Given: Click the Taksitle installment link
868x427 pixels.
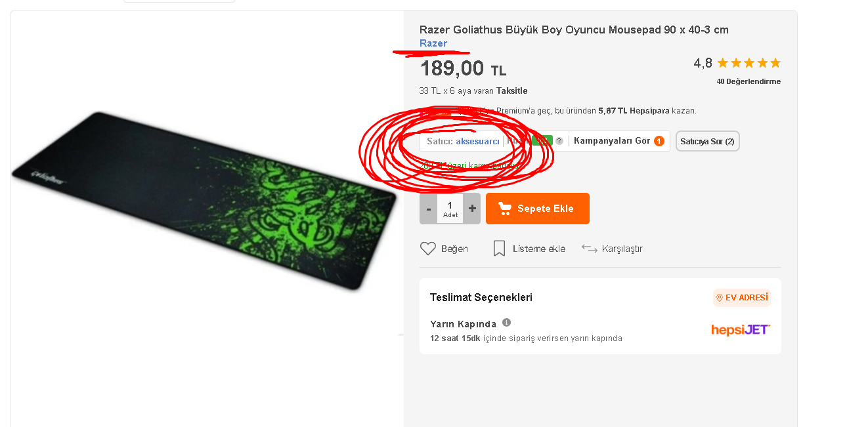Looking at the screenshot, I should (x=512, y=91).
